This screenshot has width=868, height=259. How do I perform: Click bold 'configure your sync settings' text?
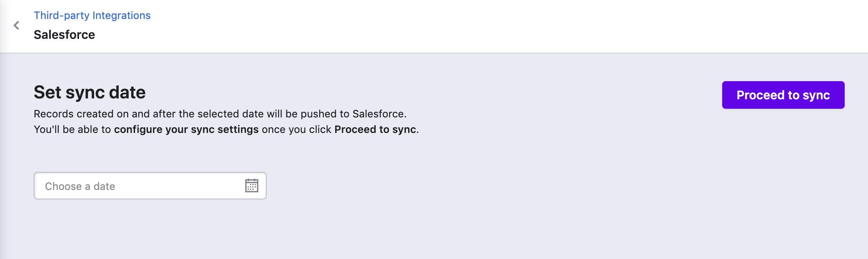coord(186,129)
